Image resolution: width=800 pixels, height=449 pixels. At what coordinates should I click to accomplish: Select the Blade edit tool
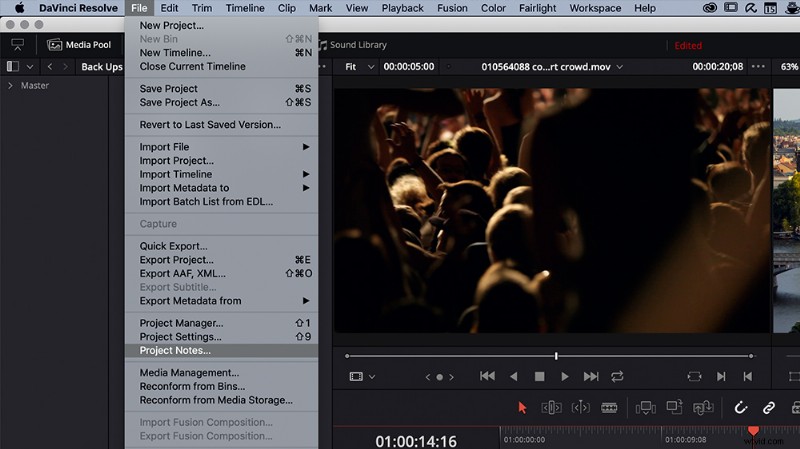[x=609, y=408]
